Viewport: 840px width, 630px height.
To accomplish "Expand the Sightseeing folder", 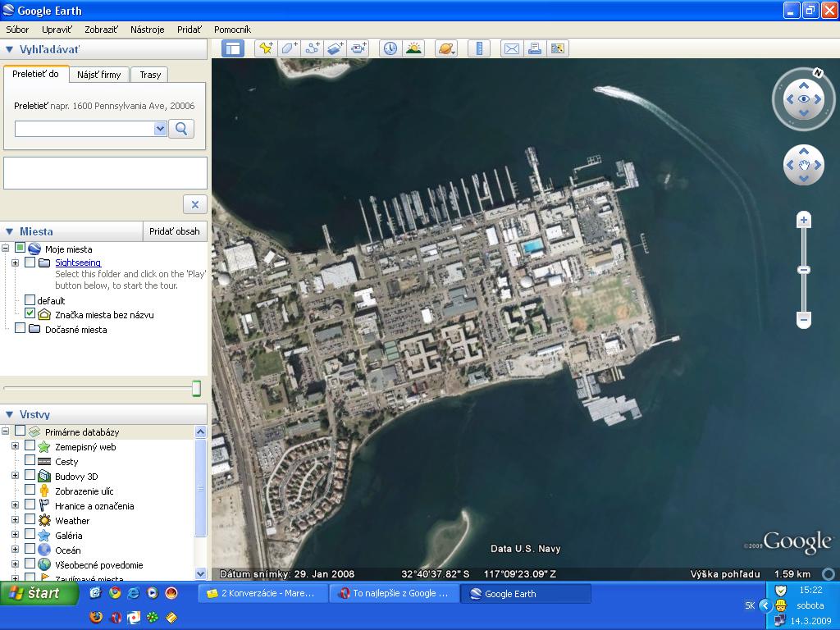I will 15,262.
